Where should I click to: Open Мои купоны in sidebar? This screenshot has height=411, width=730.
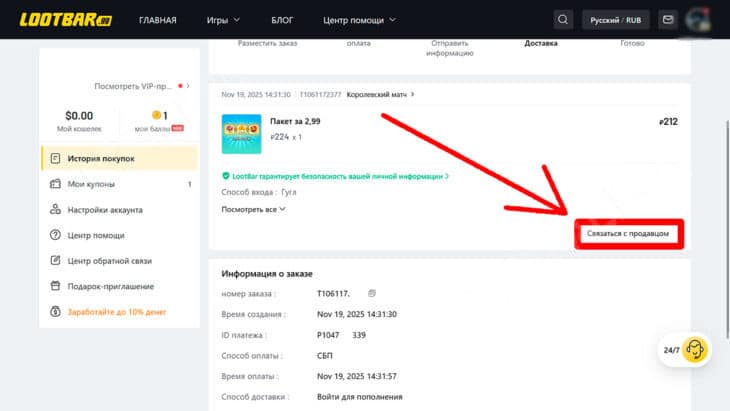90,184
